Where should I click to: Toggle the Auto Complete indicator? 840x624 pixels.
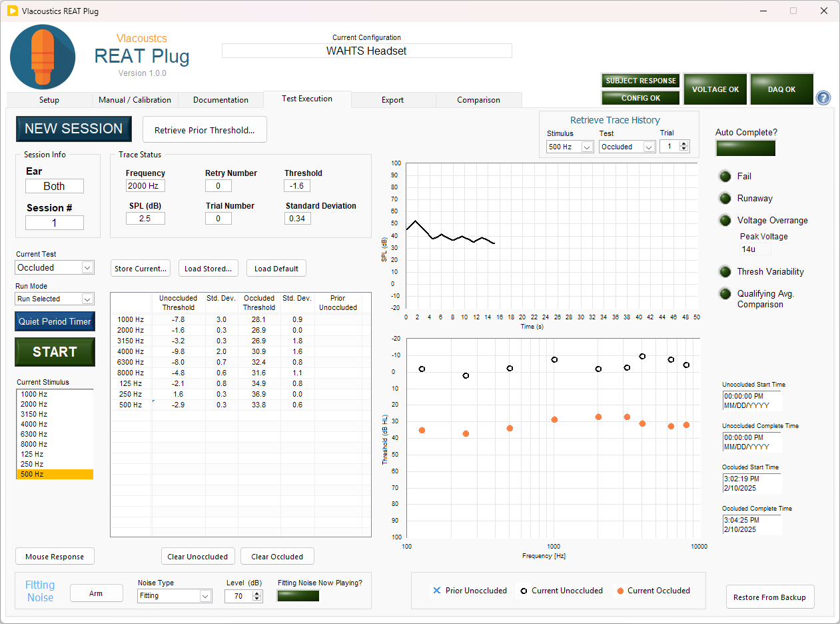click(745, 148)
